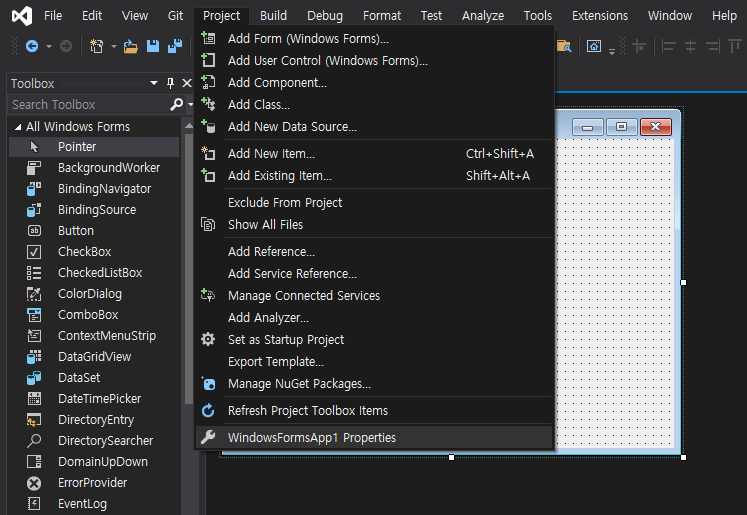Screen dimensions: 747x515
Task: Open the search options dropdown in Toolbox
Action: pyautogui.click(x=190, y=104)
